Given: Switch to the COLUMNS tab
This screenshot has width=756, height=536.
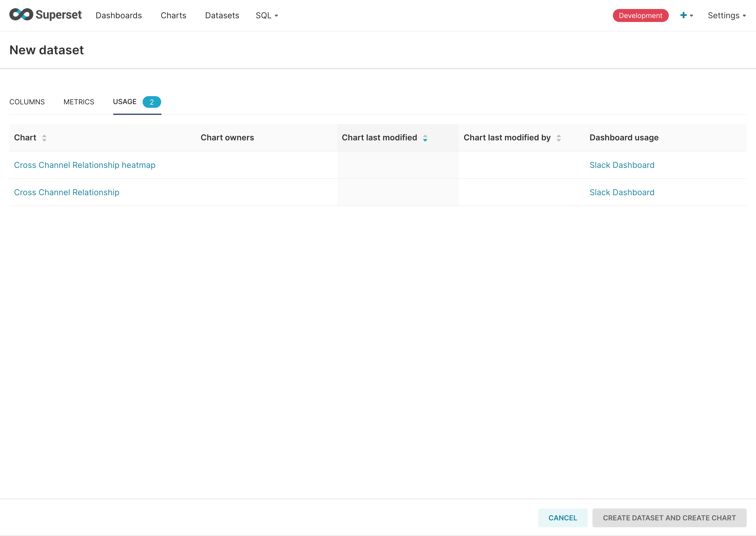Looking at the screenshot, I should pos(27,102).
